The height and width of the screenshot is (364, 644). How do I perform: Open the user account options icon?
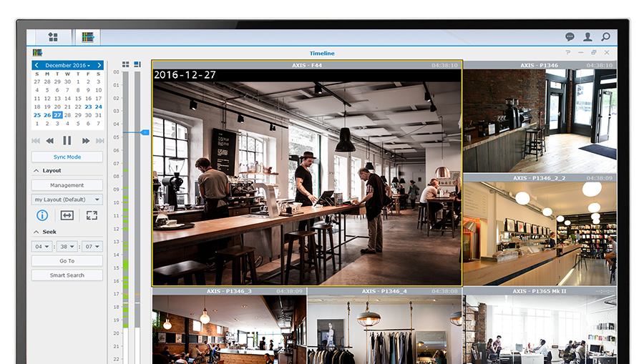pos(587,36)
